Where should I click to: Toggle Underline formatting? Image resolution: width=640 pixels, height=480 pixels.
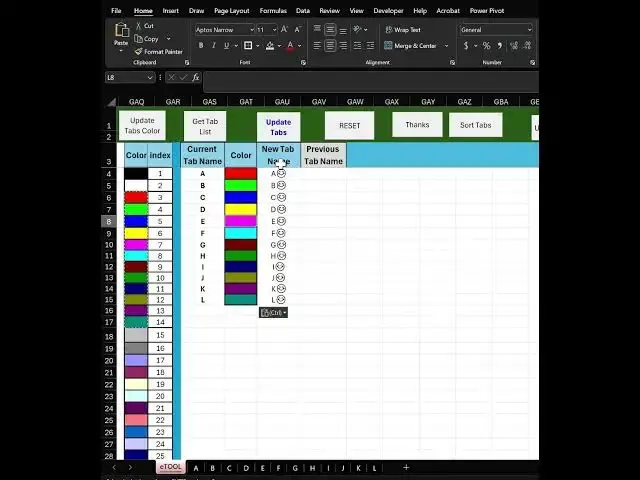227,46
